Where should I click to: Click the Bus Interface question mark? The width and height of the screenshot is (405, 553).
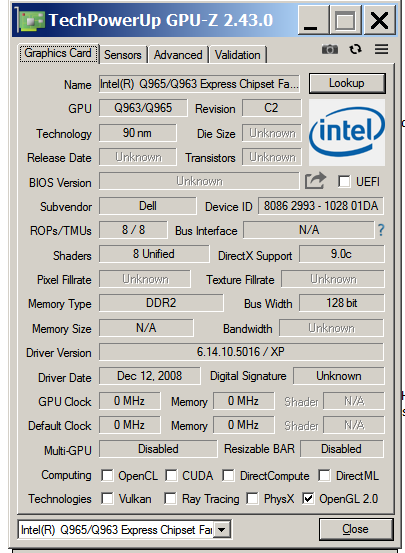tap(381, 230)
